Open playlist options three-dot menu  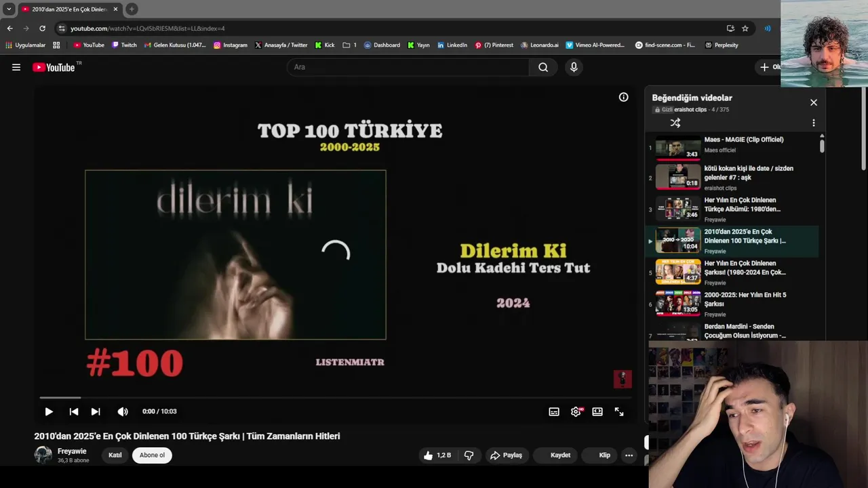814,123
